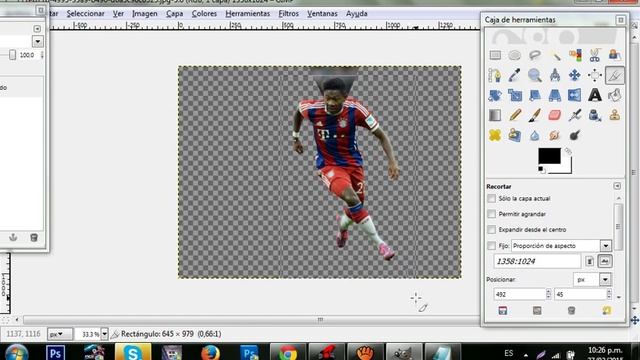Image resolution: width=640 pixels, height=360 pixels.
Task: Open the Ver menu
Action: [118, 13]
